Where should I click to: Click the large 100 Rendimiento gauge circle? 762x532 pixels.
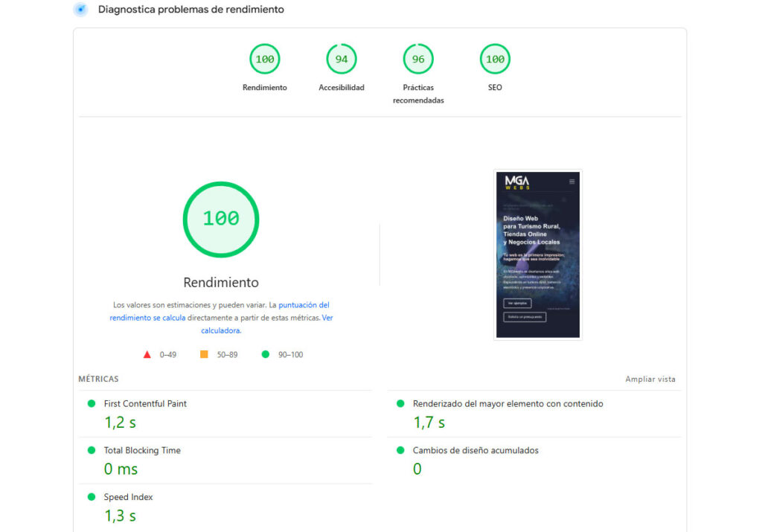click(x=221, y=219)
